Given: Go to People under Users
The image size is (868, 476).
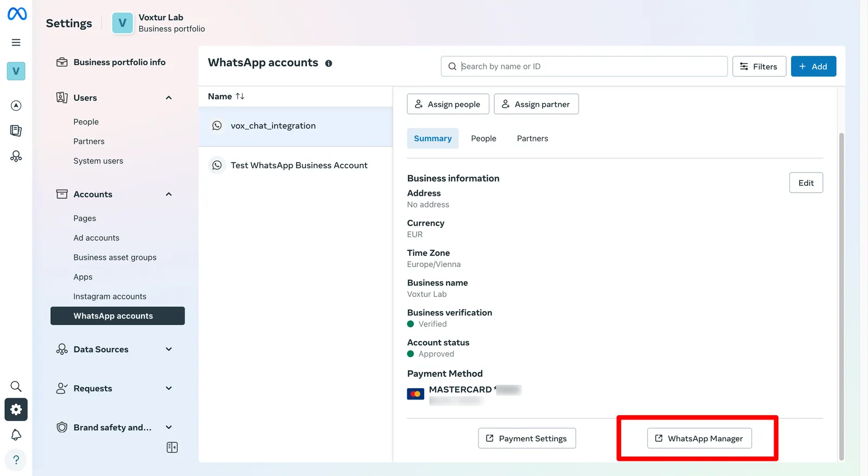Looking at the screenshot, I should (86, 122).
